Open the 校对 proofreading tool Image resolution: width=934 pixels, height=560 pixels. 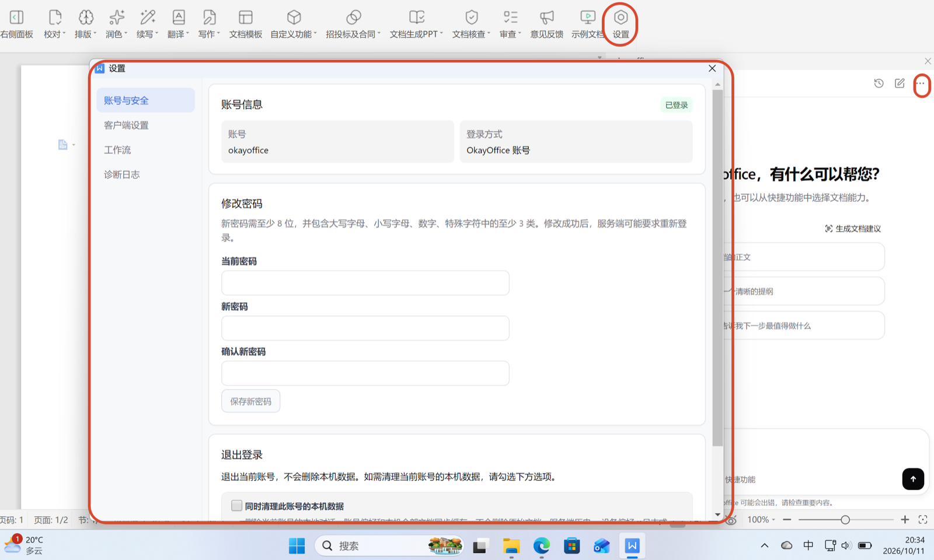54,24
